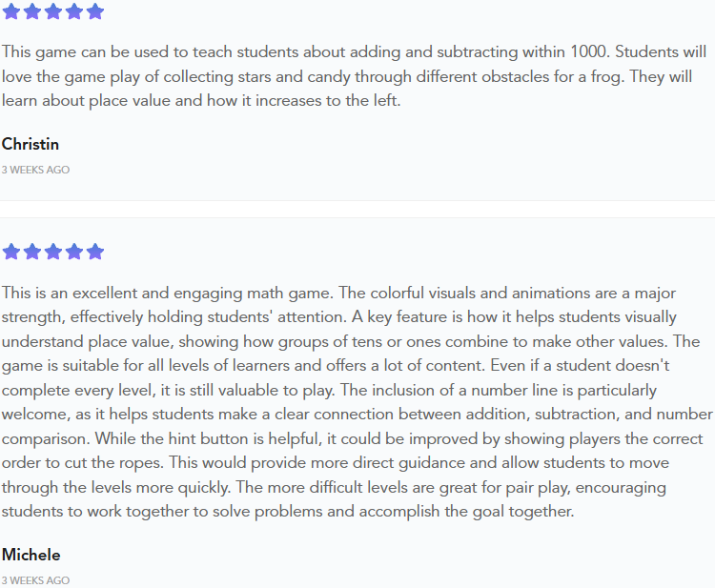The width and height of the screenshot is (715, 588).
Task: Select the fourth star of Christin's review
Action: (x=73, y=12)
